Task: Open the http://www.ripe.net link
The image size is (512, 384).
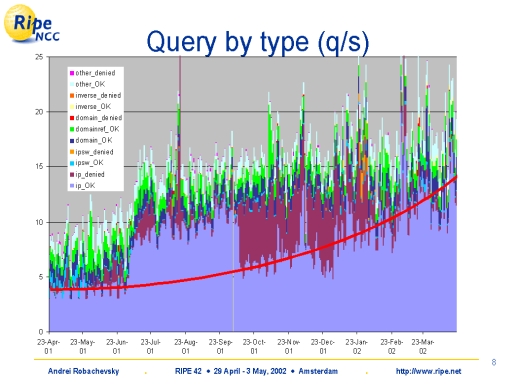Action: (x=428, y=371)
